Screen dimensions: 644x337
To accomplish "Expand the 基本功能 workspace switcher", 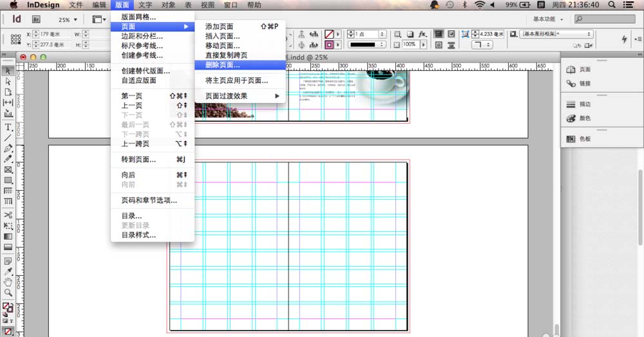I will coord(548,19).
